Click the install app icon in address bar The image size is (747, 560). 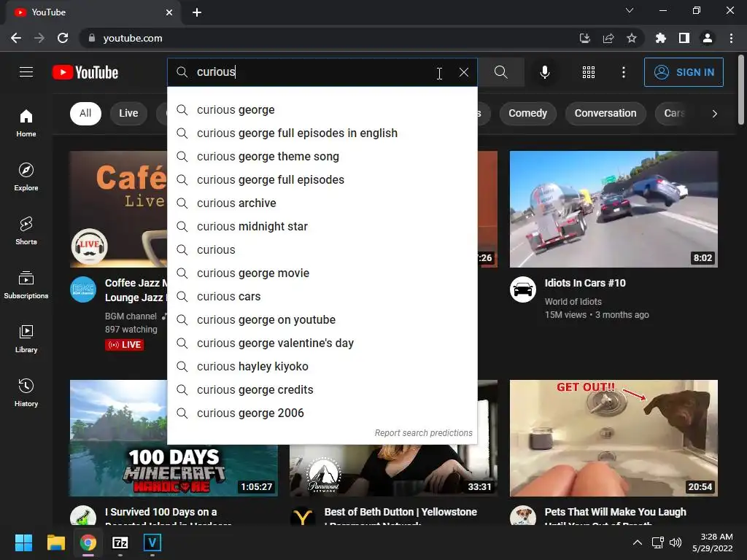click(584, 38)
